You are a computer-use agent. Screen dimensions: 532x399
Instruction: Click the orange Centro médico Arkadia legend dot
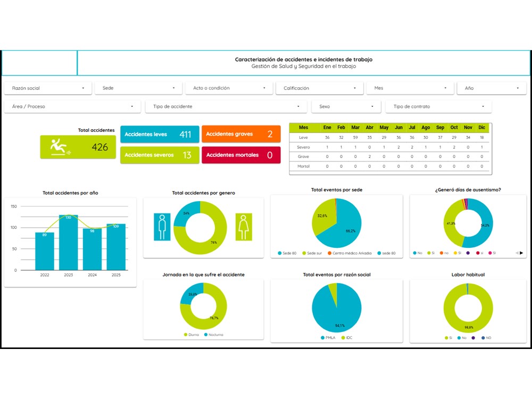coord(329,253)
